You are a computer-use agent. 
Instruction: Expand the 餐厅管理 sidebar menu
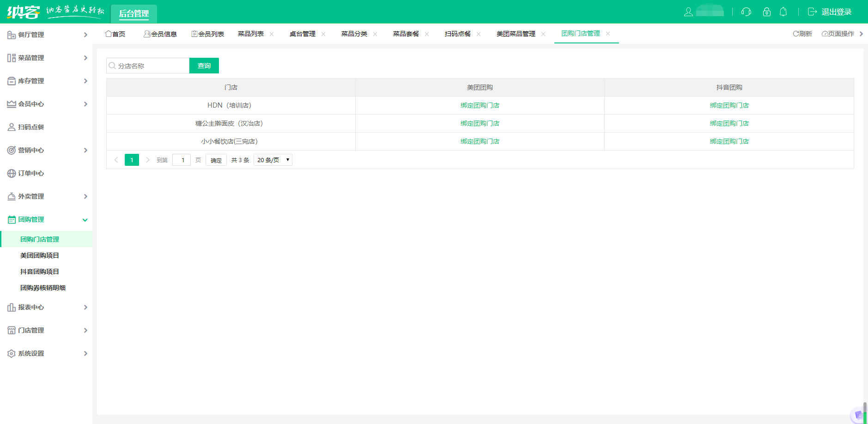pos(46,35)
